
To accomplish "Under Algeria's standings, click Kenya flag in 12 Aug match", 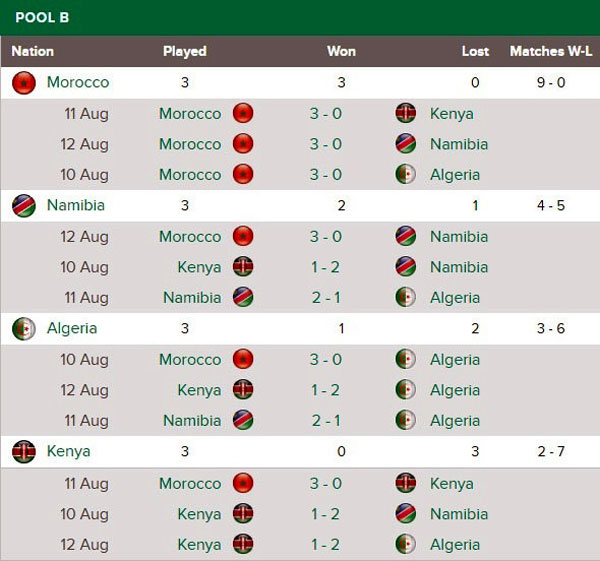I will coord(243,390).
